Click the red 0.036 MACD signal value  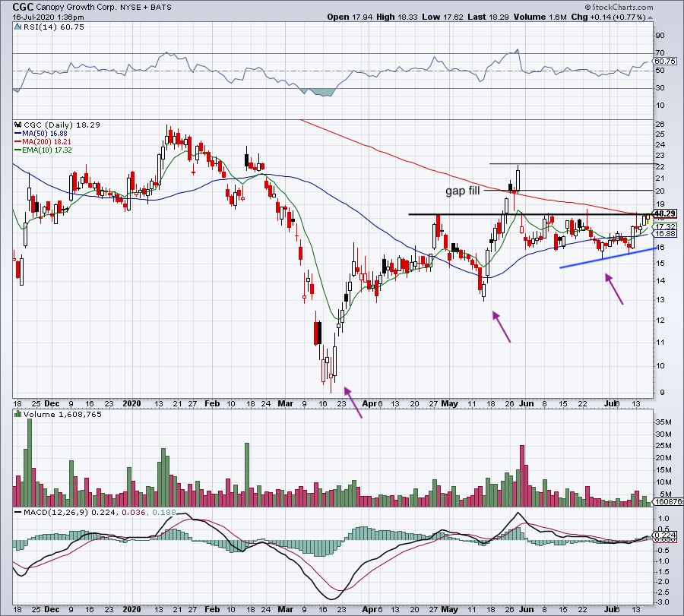point(134,512)
